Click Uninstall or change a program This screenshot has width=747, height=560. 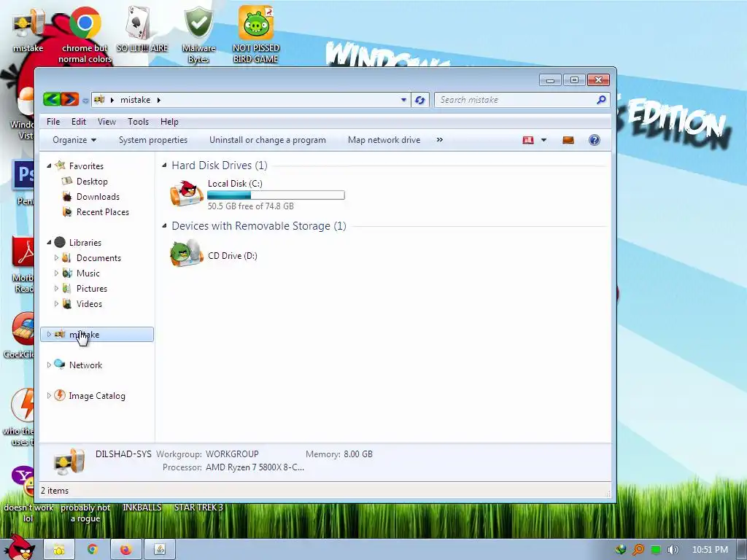tap(268, 140)
